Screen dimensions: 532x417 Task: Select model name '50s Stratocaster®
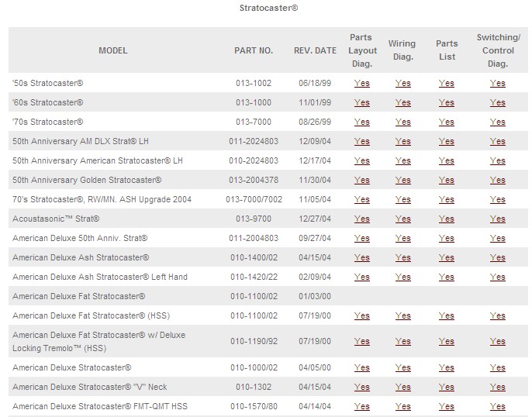pos(48,83)
